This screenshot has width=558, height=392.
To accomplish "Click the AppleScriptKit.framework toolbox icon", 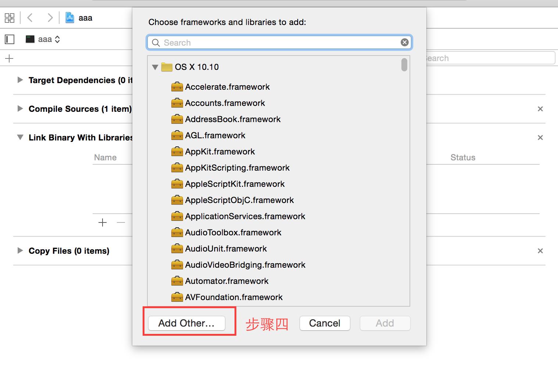I will click(x=177, y=184).
